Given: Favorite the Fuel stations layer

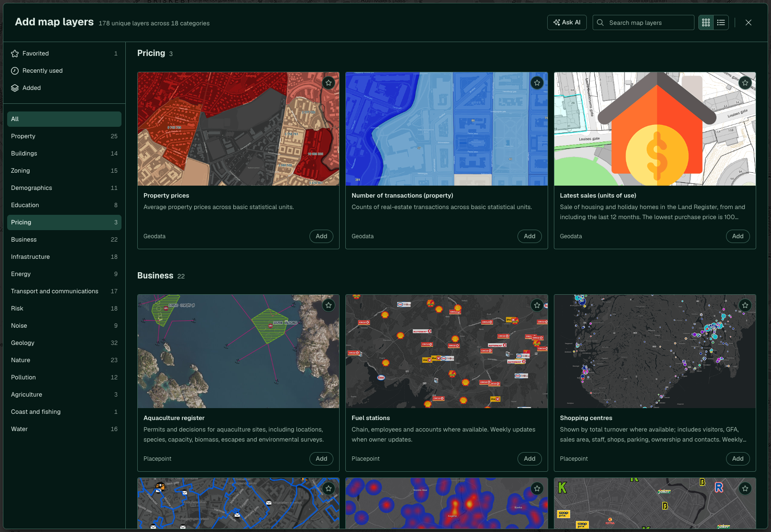Looking at the screenshot, I should pos(537,305).
